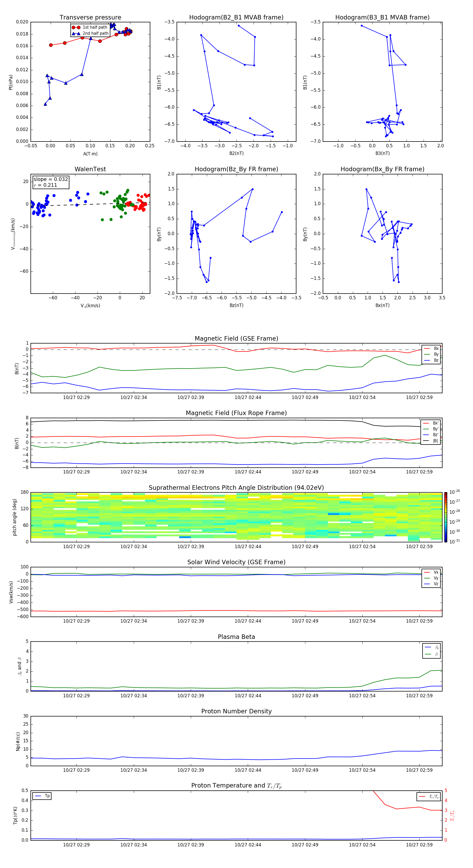473x868 pixels.
Task: Click the 'Bx(nT)' x-axis label
Action: pyautogui.click(x=382, y=305)
